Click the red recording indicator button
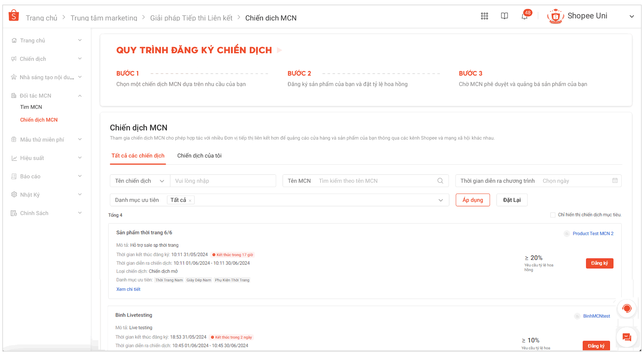Image resolution: width=644 pixels, height=355 pixels. pos(627,308)
